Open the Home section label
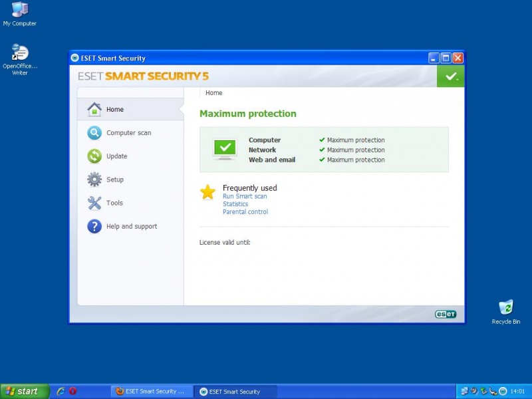The height and width of the screenshot is (399, 532). 115,109
